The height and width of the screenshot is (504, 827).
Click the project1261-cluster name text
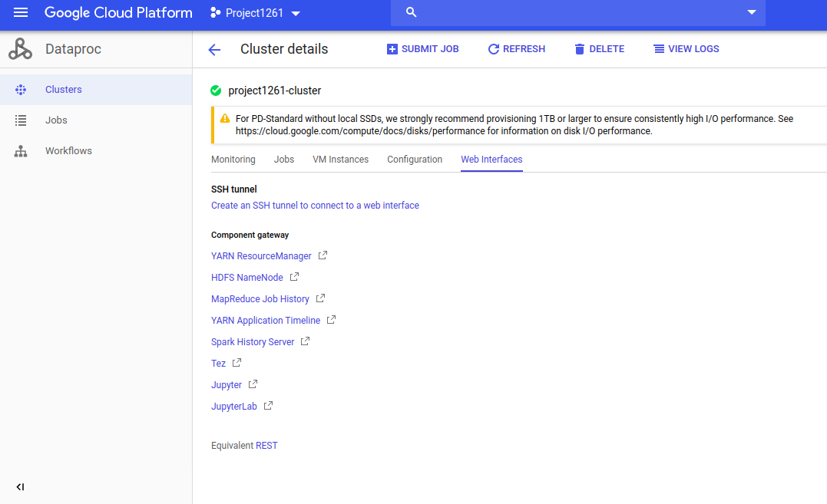[274, 91]
